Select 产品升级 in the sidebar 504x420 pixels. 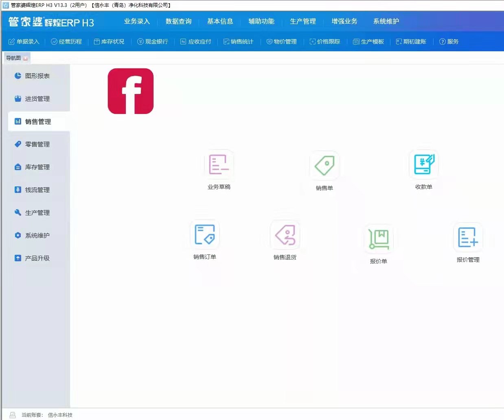pyautogui.click(x=37, y=258)
